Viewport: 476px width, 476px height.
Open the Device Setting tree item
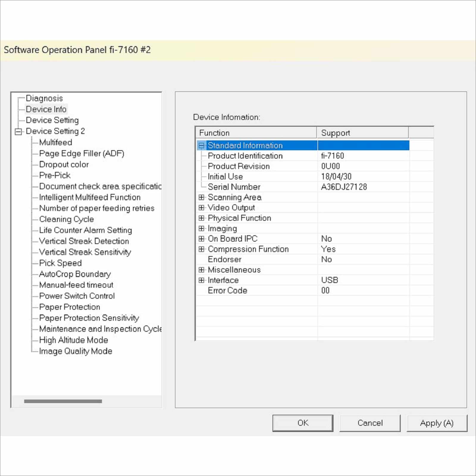tap(52, 120)
